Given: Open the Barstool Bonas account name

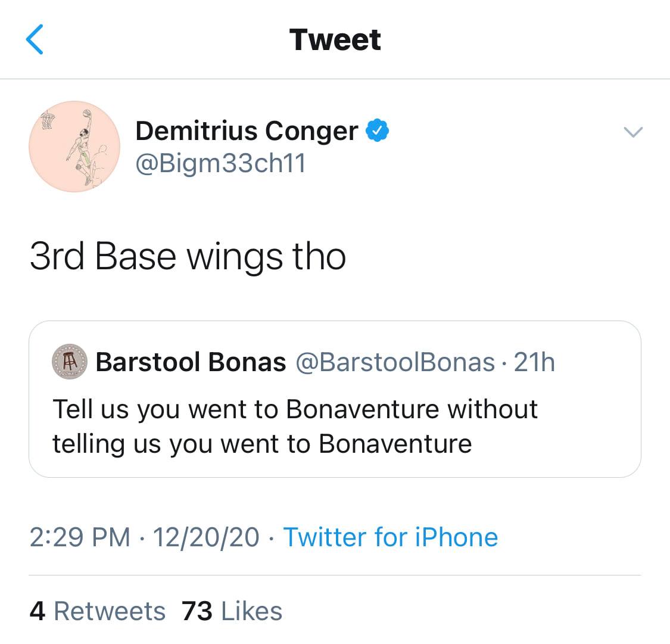Looking at the screenshot, I should tap(191, 362).
